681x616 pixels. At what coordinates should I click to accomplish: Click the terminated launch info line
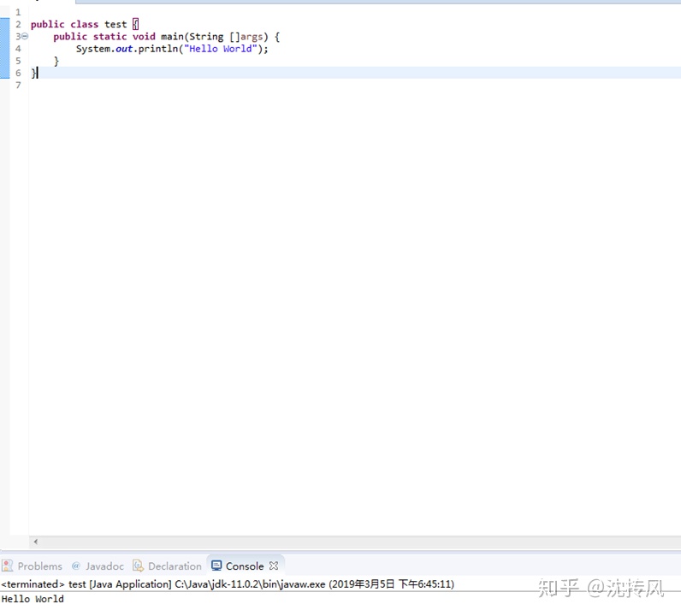[228, 584]
